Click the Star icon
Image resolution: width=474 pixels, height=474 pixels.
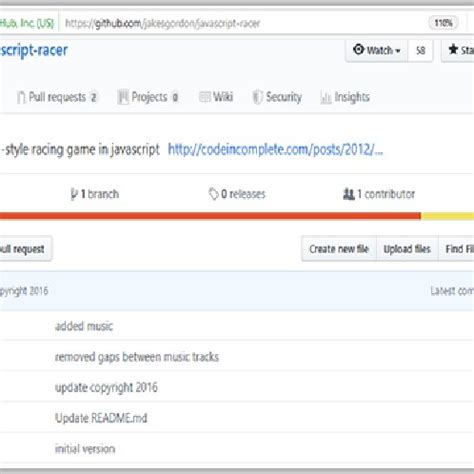(453, 50)
